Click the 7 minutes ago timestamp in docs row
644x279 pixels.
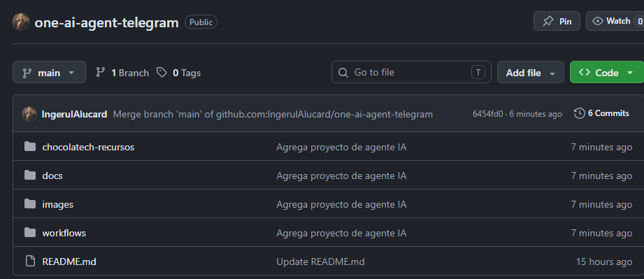click(601, 176)
